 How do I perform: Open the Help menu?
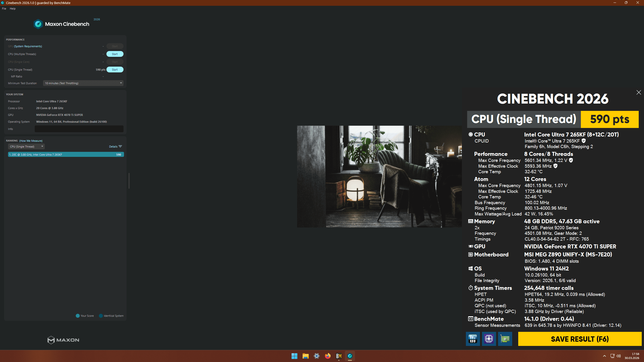[x=12, y=8]
